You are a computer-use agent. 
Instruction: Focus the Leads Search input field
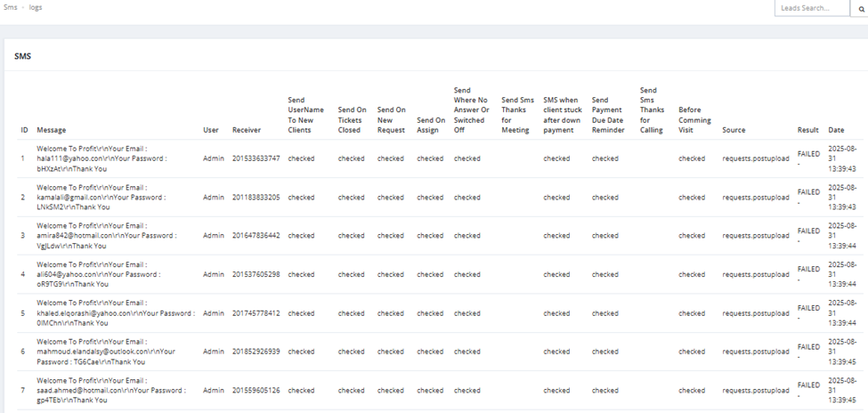pyautogui.click(x=812, y=8)
